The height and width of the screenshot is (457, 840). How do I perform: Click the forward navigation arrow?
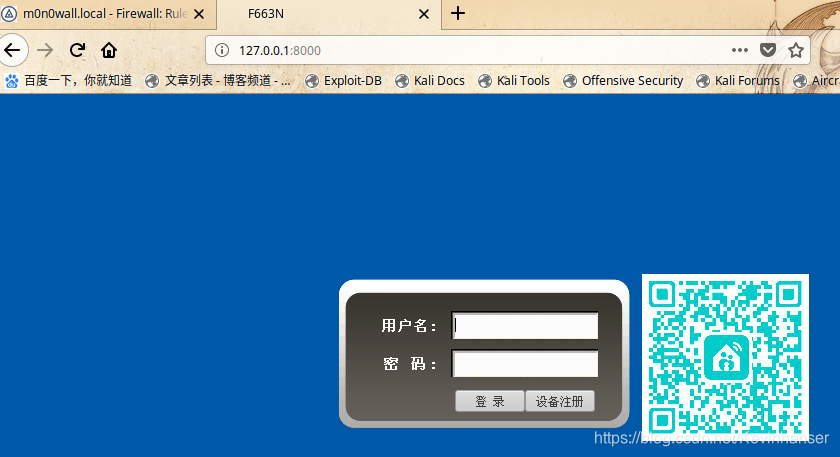click(x=46, y=50)
